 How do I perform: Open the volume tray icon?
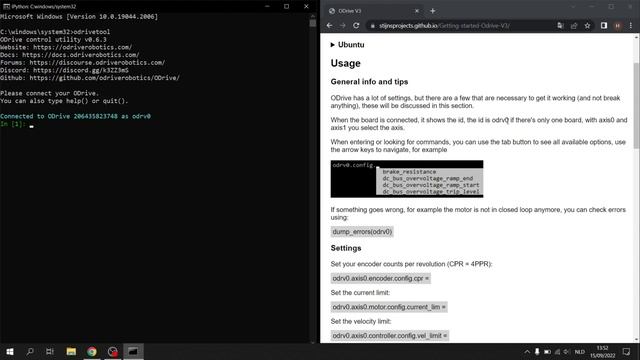point(567,351)
